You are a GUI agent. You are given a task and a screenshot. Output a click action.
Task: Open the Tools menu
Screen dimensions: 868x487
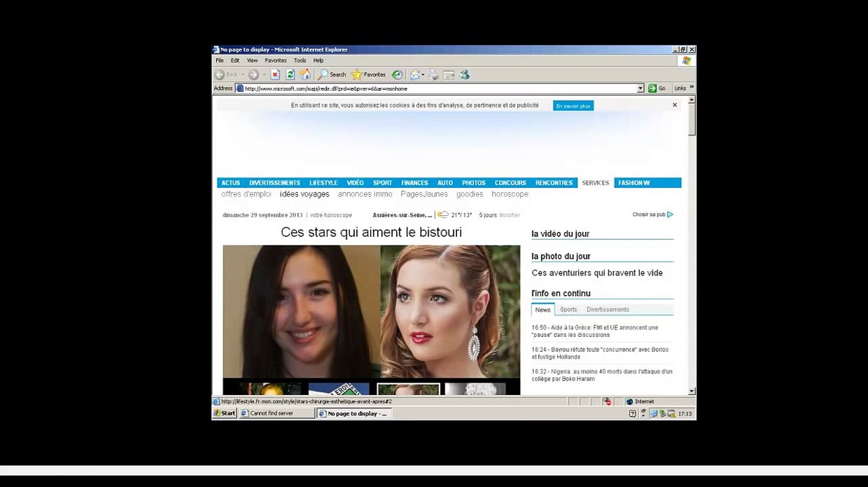(300, 60)
